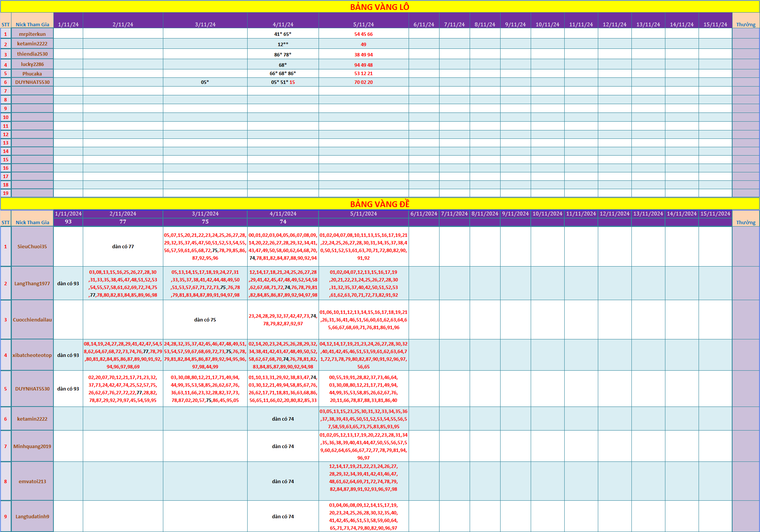Click the BẢNG VÀNG ĐỀ title banner
The width and height of the screenshot is (760, 532).
coord(380,204)
